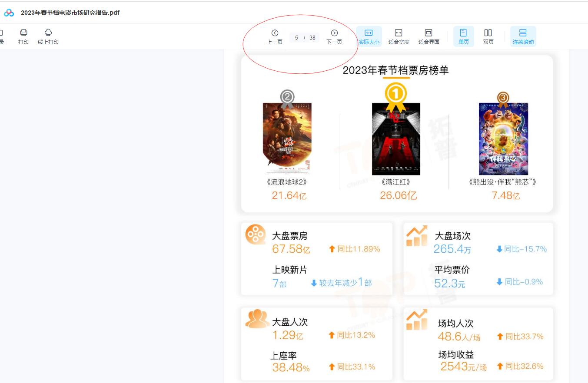The image size is (588, 383).
Task: Switch to double page view (双页)
Action: (488, 36)
